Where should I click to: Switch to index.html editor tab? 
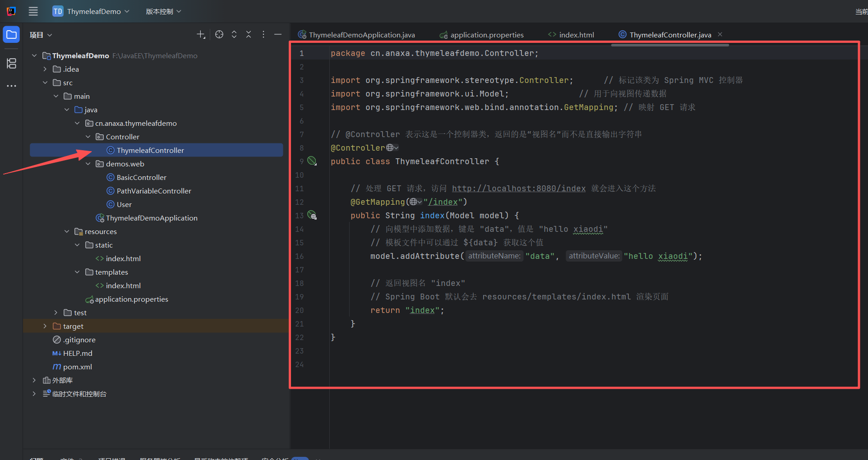point(571,35)
